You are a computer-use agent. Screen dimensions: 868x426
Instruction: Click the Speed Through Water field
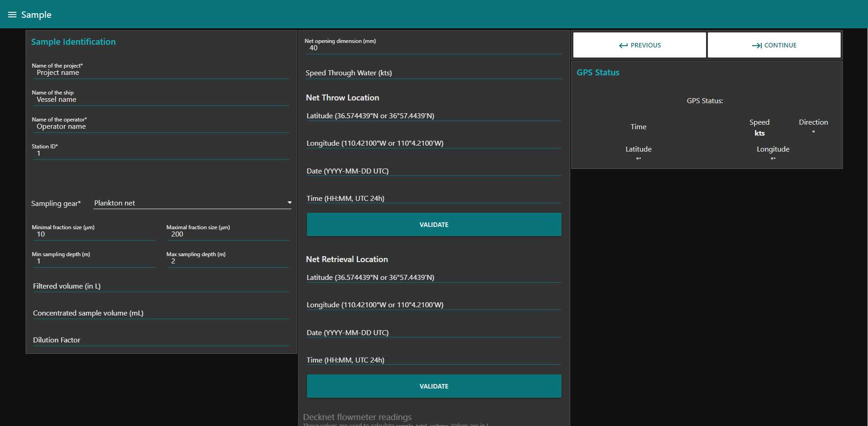[x=433, y=73]
